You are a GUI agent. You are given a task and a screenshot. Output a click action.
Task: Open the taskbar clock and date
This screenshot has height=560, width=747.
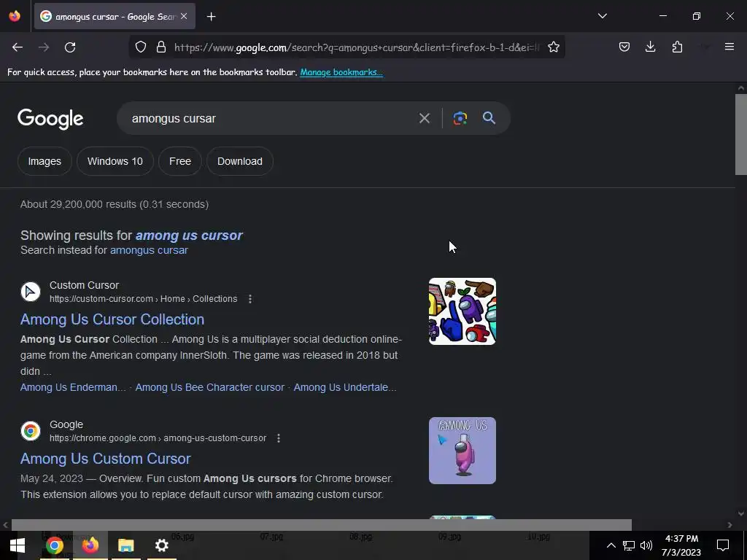pos(681,545)
